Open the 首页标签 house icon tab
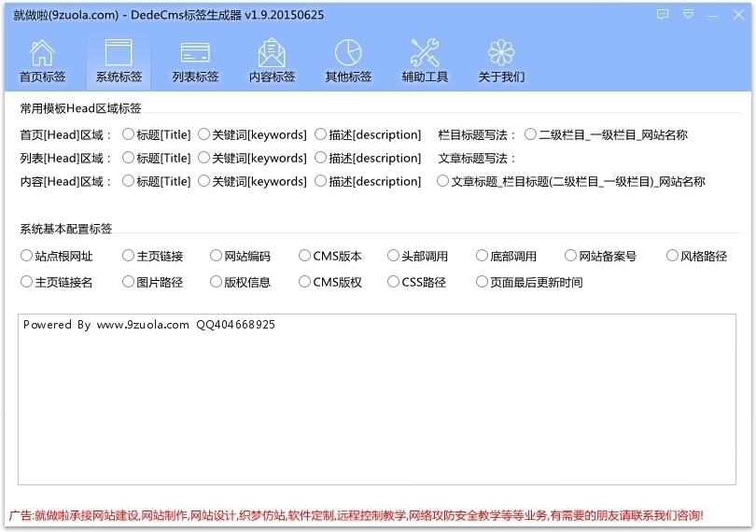This screenshot has width=756, height=532. (x=42, y=62)
